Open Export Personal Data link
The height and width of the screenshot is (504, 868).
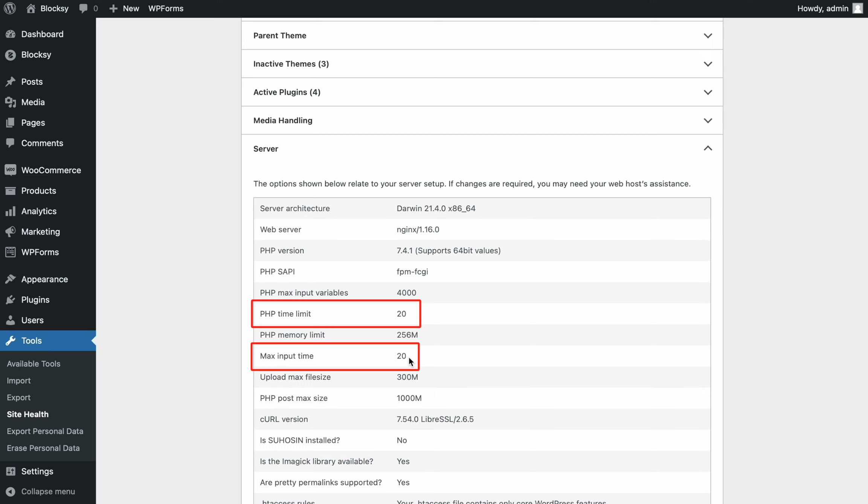45,431
